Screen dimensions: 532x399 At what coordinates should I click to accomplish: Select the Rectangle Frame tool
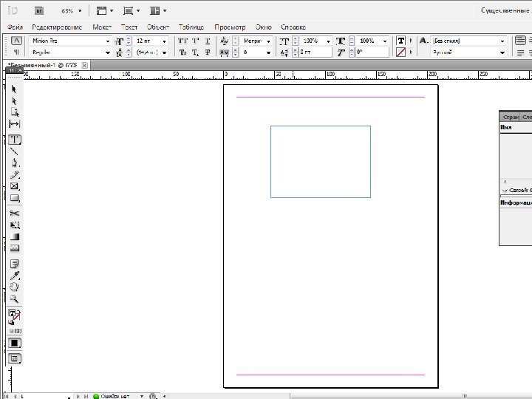coord(14,186)
